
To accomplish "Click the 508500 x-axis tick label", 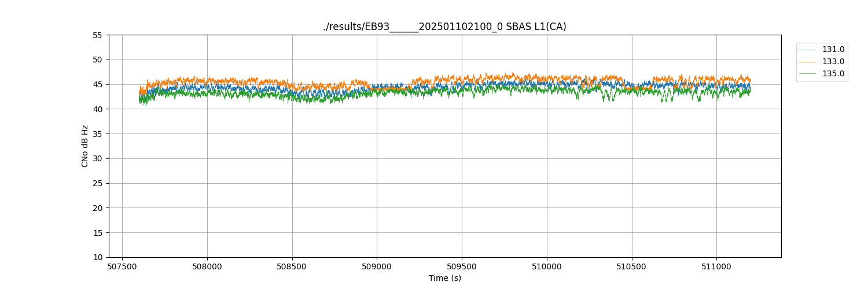I will (x=292, y=266).
